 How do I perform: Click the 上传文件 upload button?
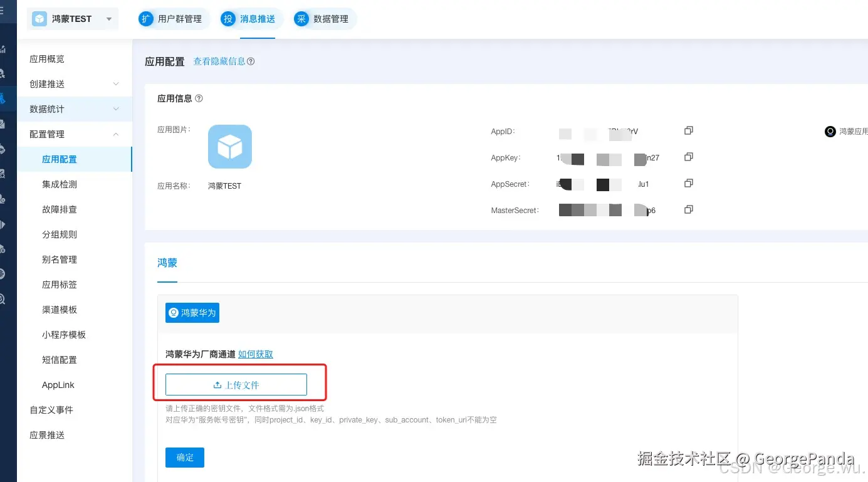click(x=236, y=384)
